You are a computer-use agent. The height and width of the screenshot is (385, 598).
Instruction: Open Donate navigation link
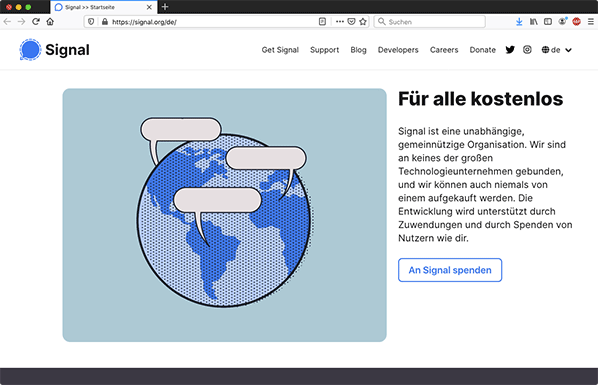tap(482, 50)
